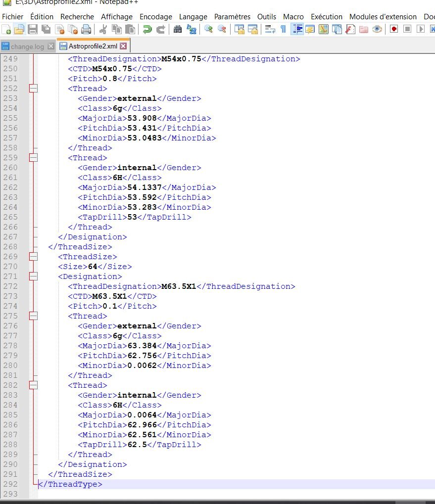Create a new document with the New icon

tap(6, 29)
